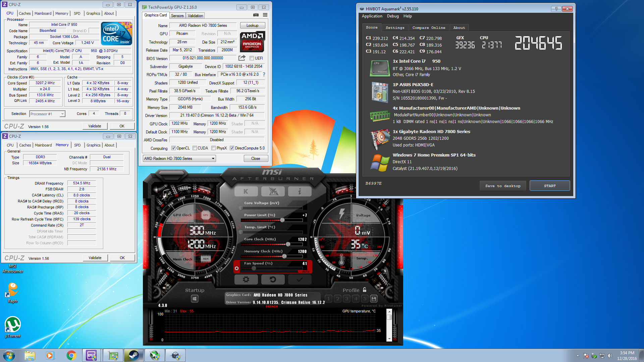Viewport: 644px width, 362px height.
Task: Open the Sensors tab in GPU-Z
Action: 177,16
